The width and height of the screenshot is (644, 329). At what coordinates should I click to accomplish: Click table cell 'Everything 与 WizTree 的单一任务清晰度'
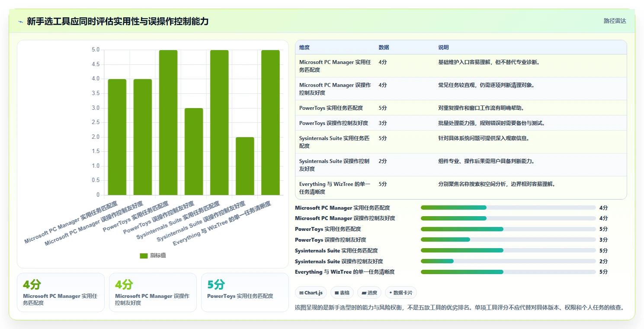(x=335, y=188)
